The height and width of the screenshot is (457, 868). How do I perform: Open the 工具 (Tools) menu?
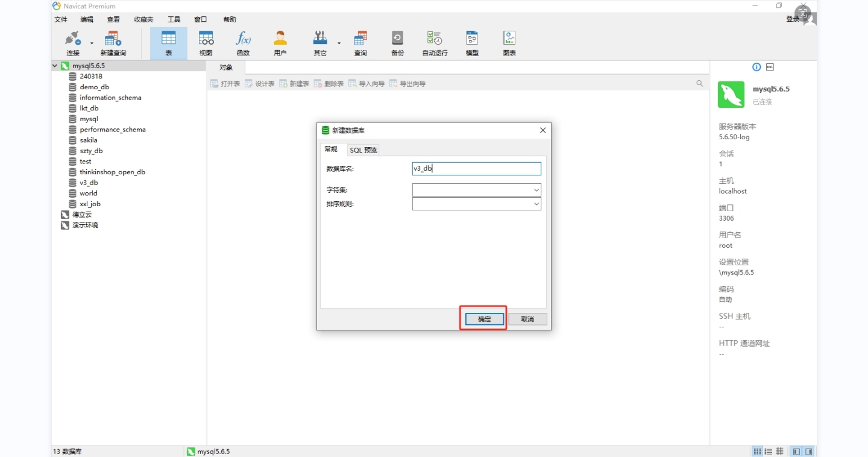click(x=174, y=19)
